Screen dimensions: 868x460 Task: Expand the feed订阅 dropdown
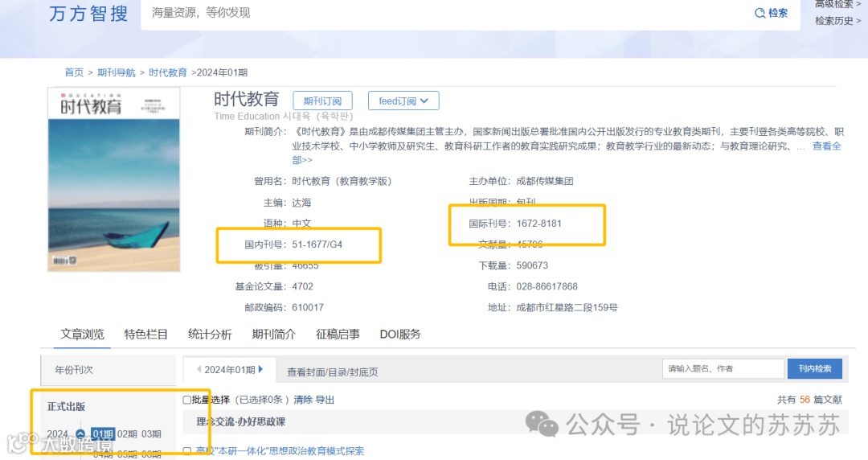point(403,101)
